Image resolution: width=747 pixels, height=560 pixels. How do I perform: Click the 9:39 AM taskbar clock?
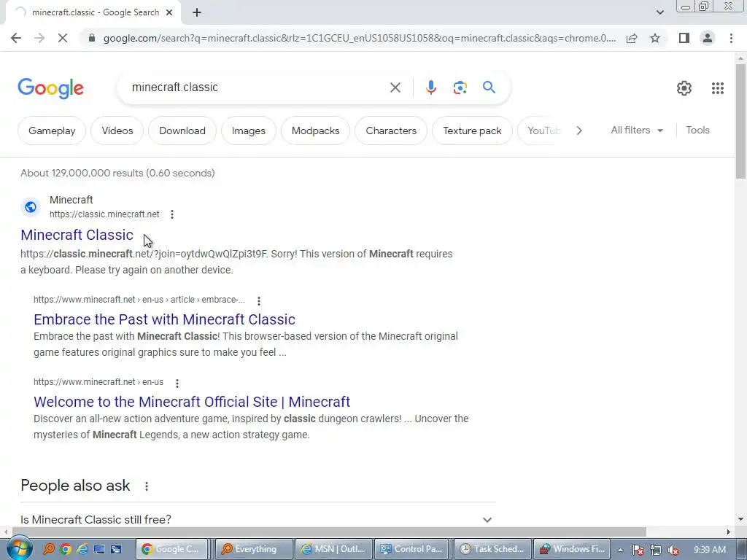pos(710,550)
